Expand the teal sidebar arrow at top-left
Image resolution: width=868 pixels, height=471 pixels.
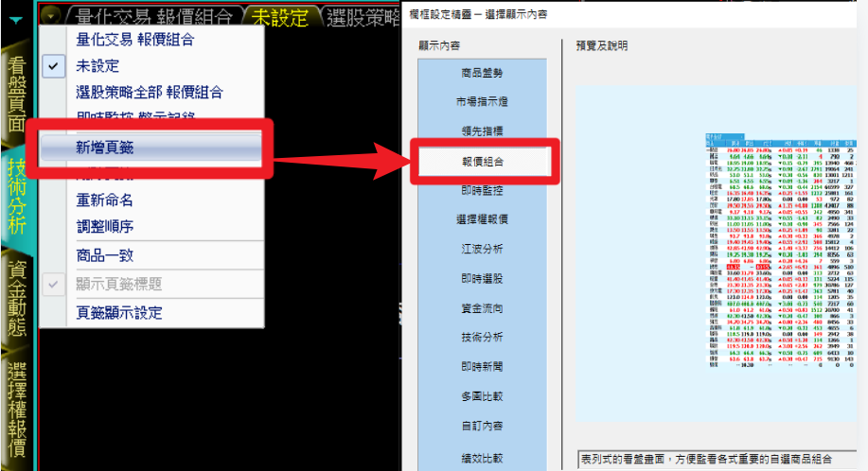coord(15,21)
